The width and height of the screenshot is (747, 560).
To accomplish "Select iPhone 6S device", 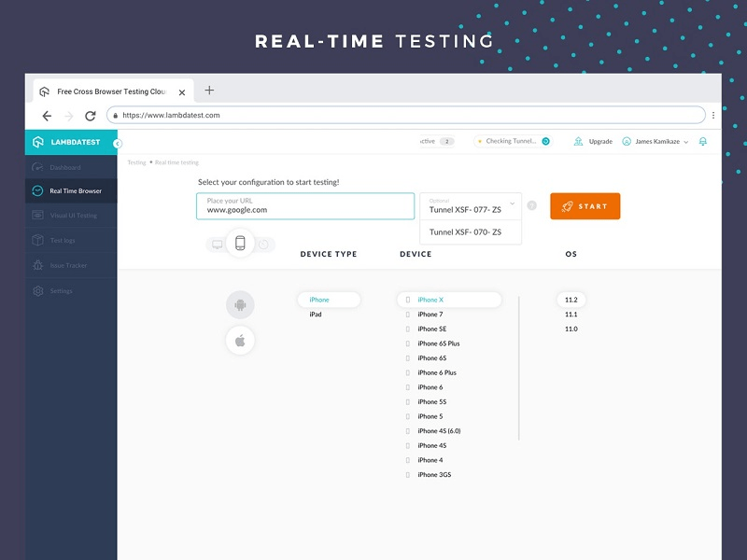I will [432, 358].
